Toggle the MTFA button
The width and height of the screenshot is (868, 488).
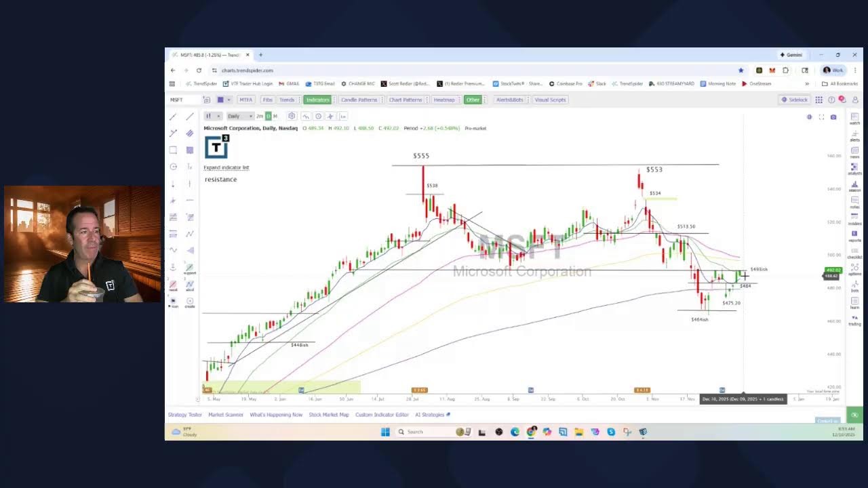[245, 100]
